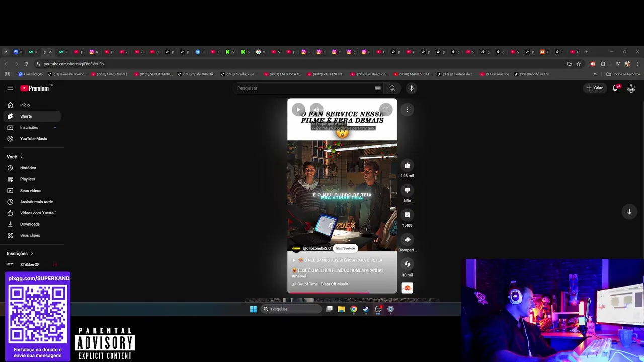Open the Classificação bookmark
Viewport: 644px width, 362px height.
pos(31,74)
